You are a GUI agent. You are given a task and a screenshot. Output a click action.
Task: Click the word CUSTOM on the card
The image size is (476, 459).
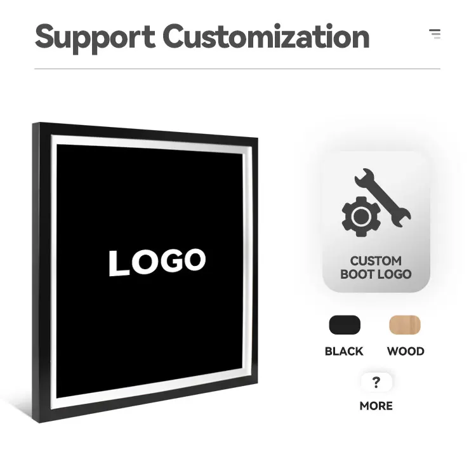[376, 261]
